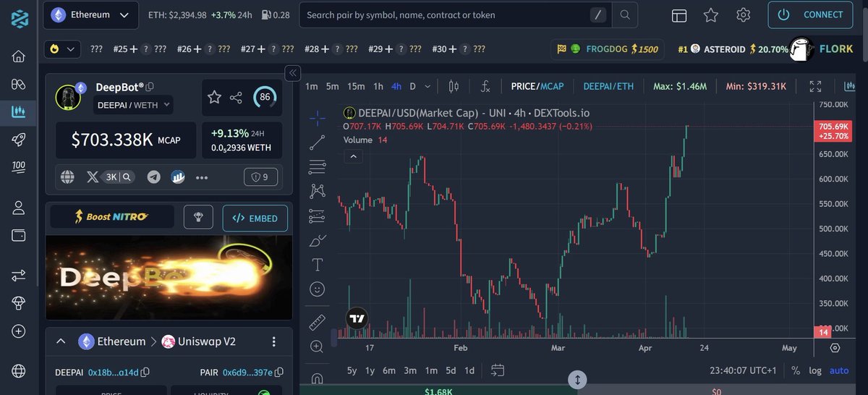Select the pattern nodes drawing tool
Image resolution: width=868 pixels, height=395 pixels.
(x=317, y=191)
